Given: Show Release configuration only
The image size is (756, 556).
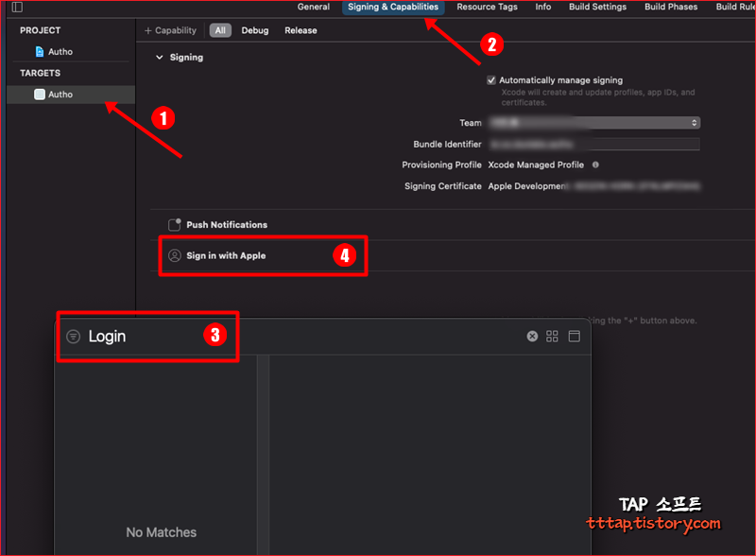Looking at the screenshot, I should click(301, 30).
